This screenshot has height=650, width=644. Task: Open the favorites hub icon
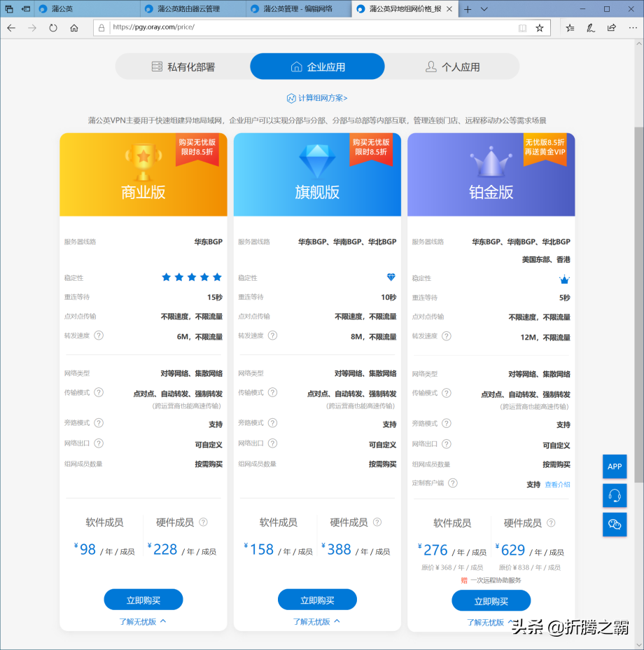[570, 28]
